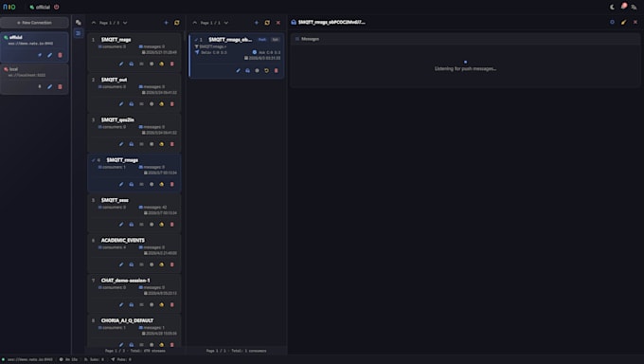Click the signal icon at top right
The width and height of the screenshot is (644, 364).
click(x=634, y=7)
